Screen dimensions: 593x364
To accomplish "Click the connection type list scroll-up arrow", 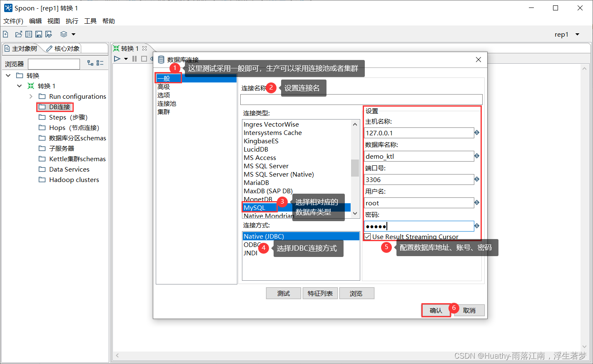I will 355,124.
